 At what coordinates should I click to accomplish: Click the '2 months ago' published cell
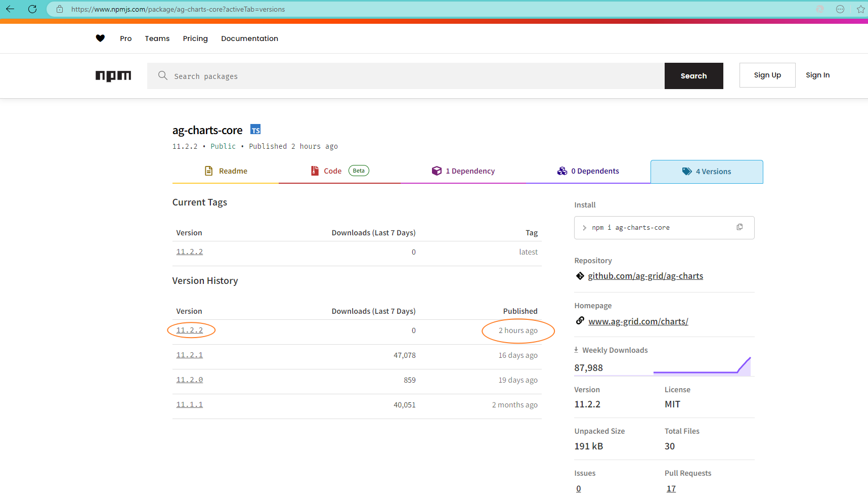[515, 405]
